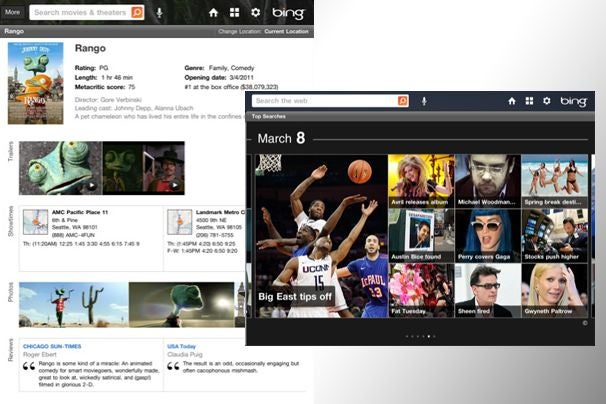Image resolution: width=606 pixels, height=404 pixels.
Task: Open the grid apps icon in movies window
Action: (234, 13)
